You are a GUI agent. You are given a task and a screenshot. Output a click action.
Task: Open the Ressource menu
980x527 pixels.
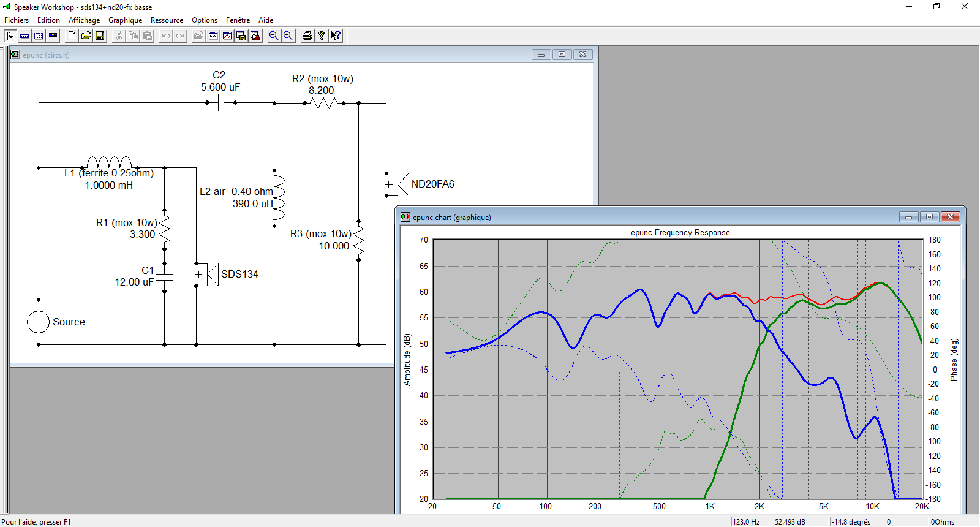click(167, 20)
